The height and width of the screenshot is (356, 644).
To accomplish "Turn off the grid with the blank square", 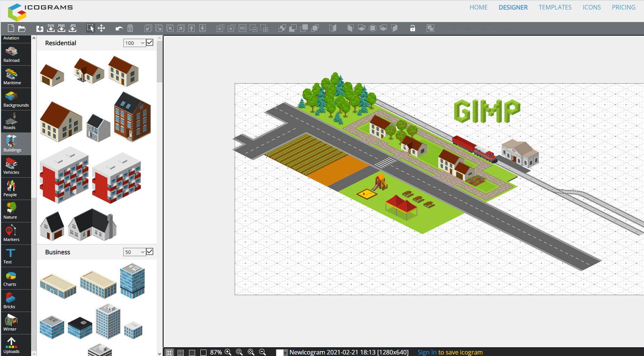I will point(203,353).
